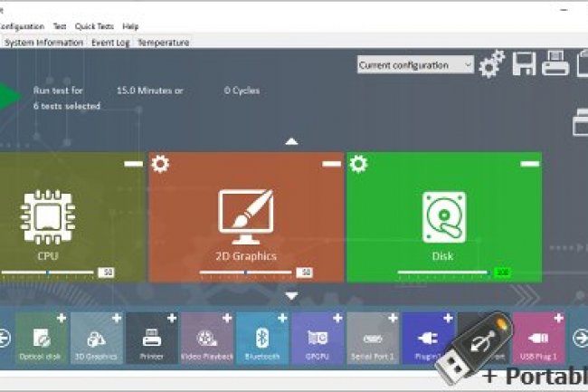
Task: Click the green start test play arrow
Action: pyautogui.click(x=9, y=96)
